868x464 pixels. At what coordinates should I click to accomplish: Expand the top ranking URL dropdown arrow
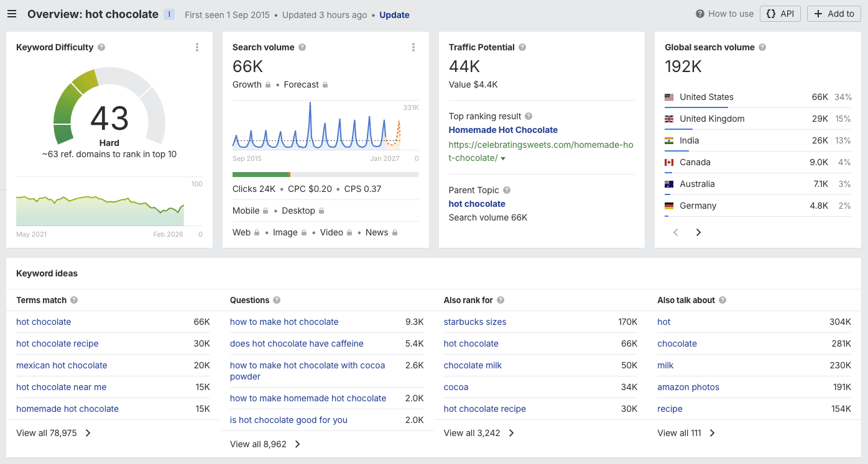point(503,158)
